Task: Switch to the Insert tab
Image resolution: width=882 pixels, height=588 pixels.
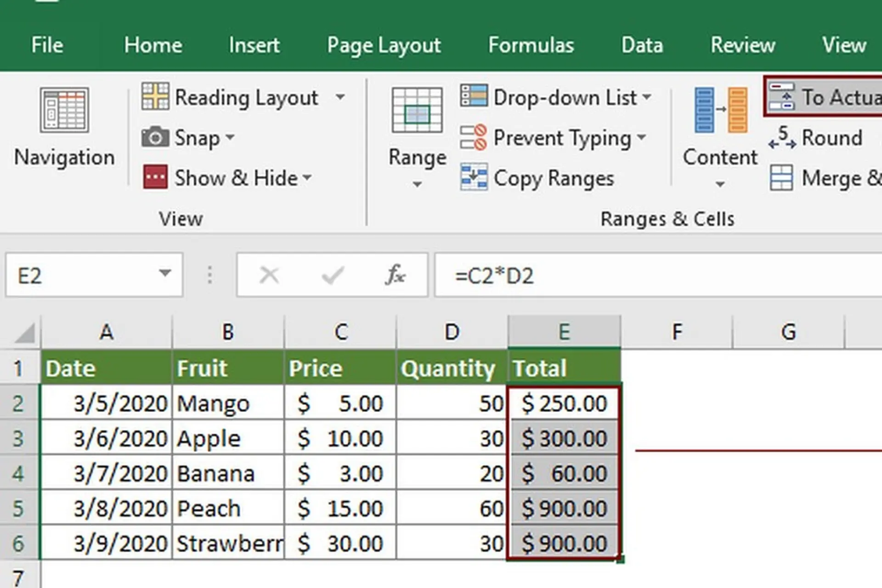Action: 254,45
